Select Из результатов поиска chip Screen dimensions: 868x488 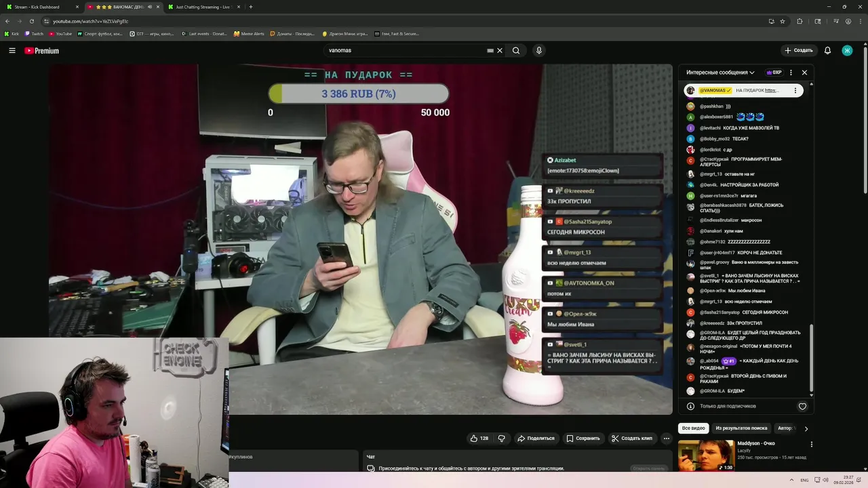[741, 428]
